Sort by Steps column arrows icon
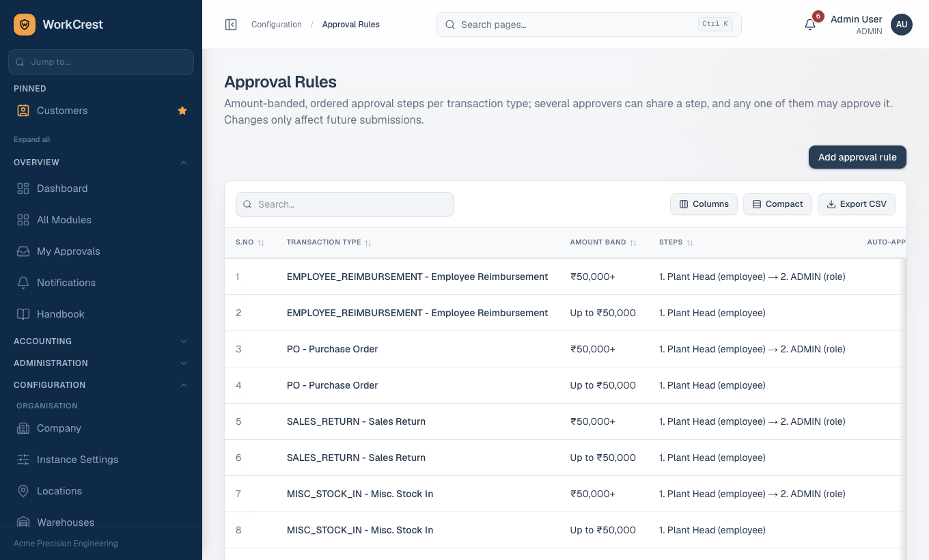Image resolution: width=929 pixels, height=560 pixels. pos(690,242)
